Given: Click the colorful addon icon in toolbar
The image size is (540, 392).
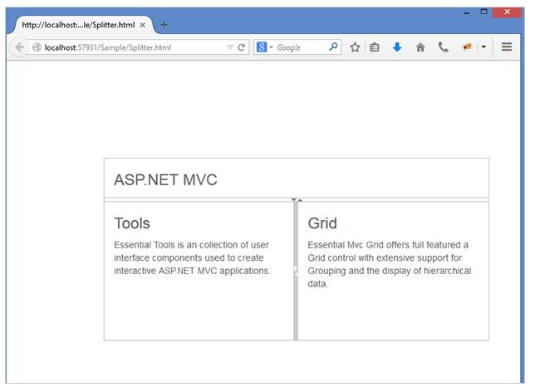Looking at the screenshot, I should click(468, 47).
